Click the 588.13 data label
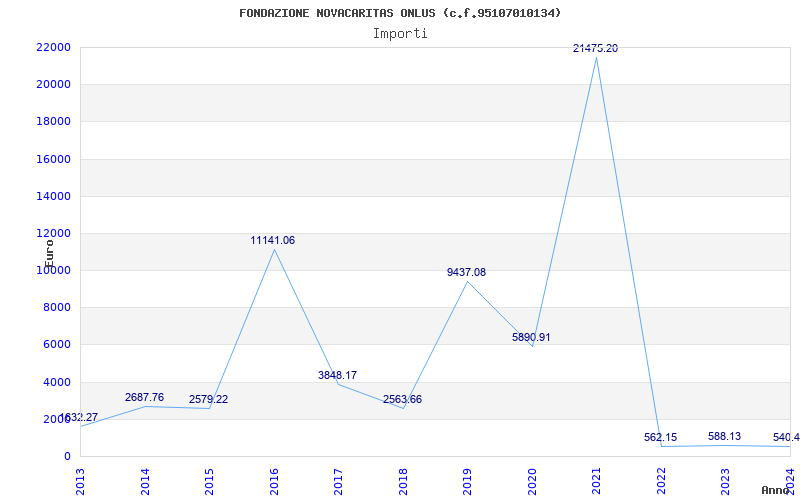 coord(724,436)
